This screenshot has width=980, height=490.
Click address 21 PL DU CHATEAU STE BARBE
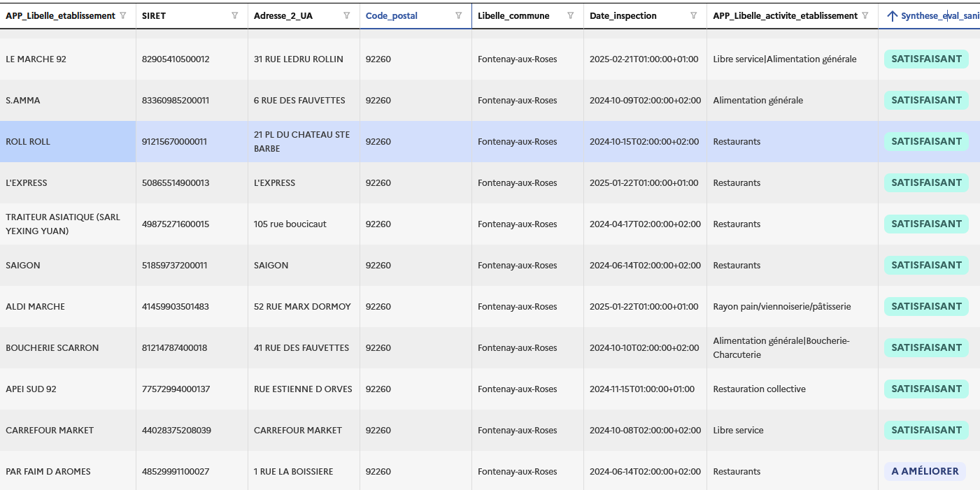tap(301, 141)
